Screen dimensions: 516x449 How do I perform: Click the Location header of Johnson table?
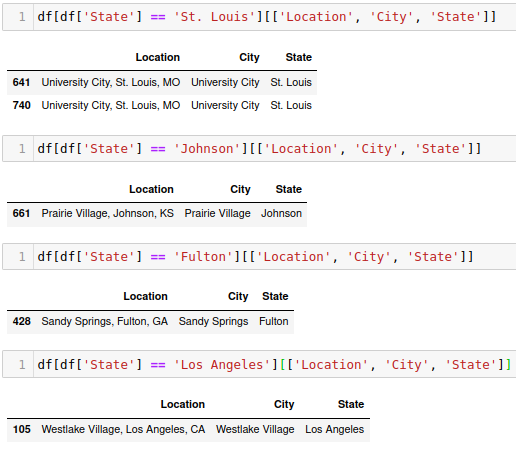pyautogui.click(x=151, y=189)
